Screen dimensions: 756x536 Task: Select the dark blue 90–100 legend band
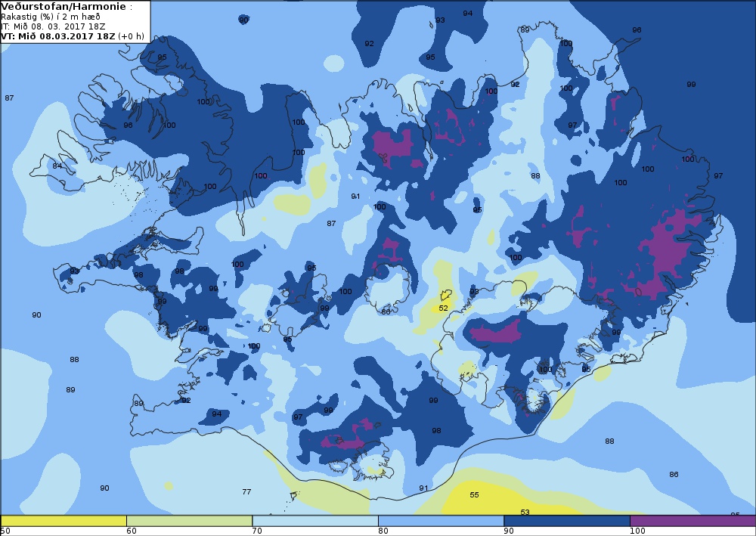point(566,521)
